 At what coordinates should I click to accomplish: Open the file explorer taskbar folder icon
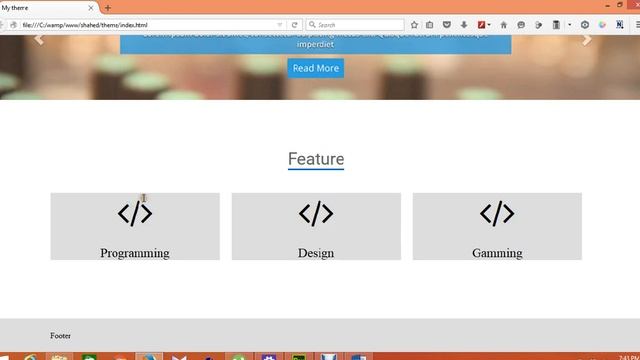pyautogui.click(x=59, y=357)
